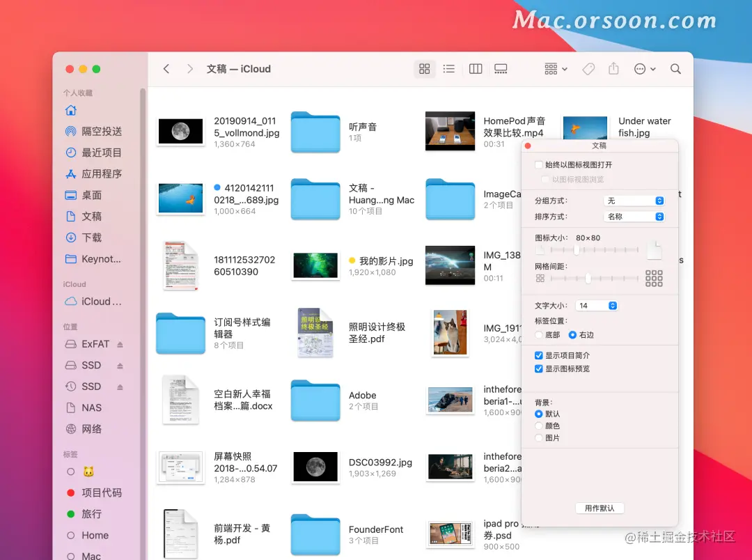Eject the first SSD volume
This screenshot has width=752, height=560.
pos(120,366)
